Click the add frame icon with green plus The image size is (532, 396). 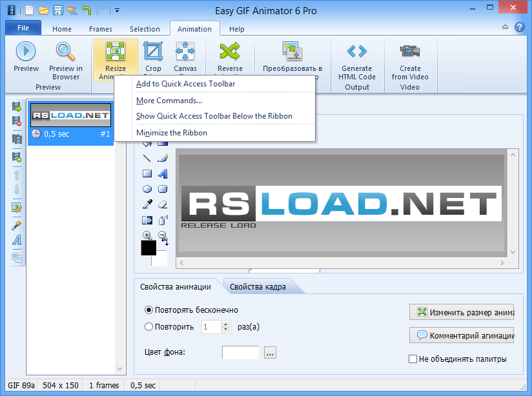point(17,157)
